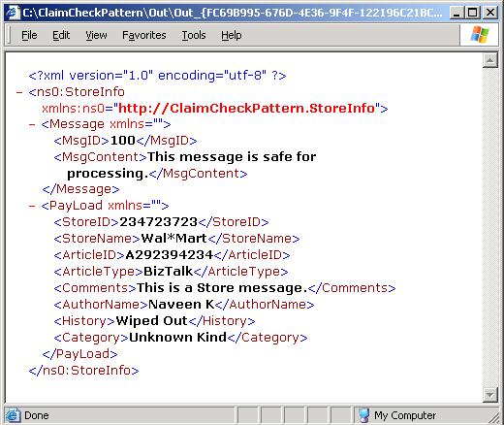Click the Windows flag logo

coord(480,35)
